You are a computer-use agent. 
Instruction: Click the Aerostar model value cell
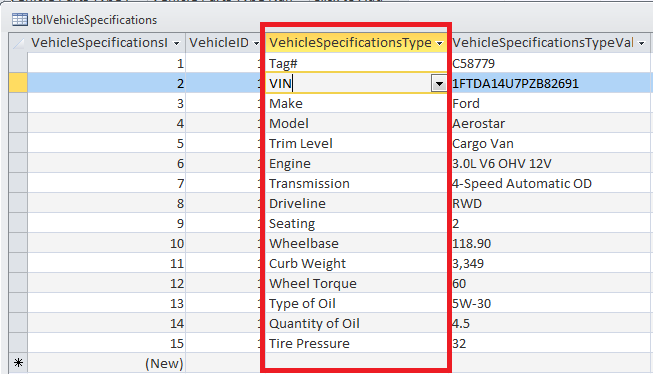550,123
